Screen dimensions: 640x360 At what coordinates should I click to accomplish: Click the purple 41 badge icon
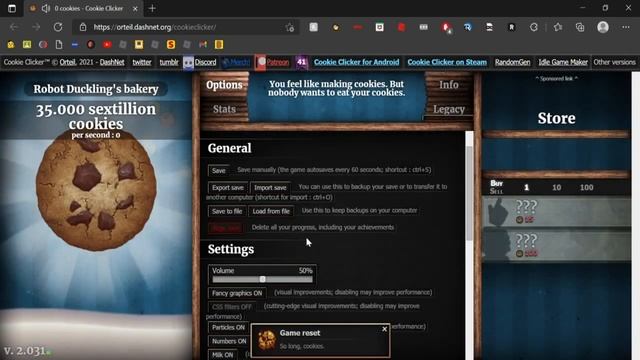tap(302, 62)
